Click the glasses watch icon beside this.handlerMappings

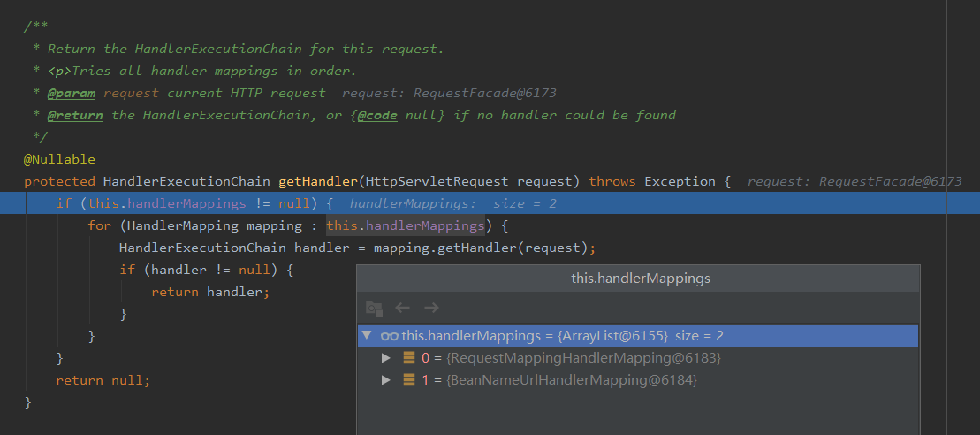390,336
